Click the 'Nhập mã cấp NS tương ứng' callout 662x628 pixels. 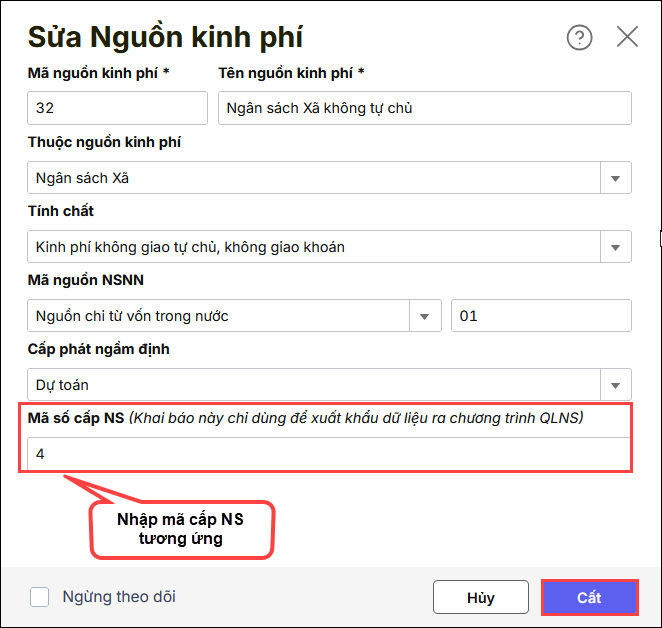[x=180, y=528]
